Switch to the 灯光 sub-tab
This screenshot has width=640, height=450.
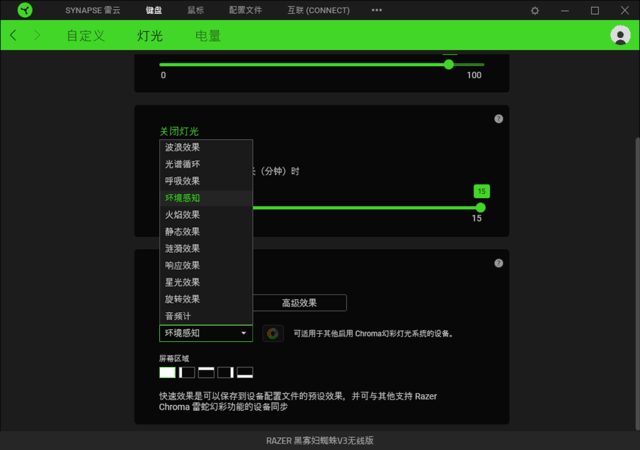[x=150, y=36]
